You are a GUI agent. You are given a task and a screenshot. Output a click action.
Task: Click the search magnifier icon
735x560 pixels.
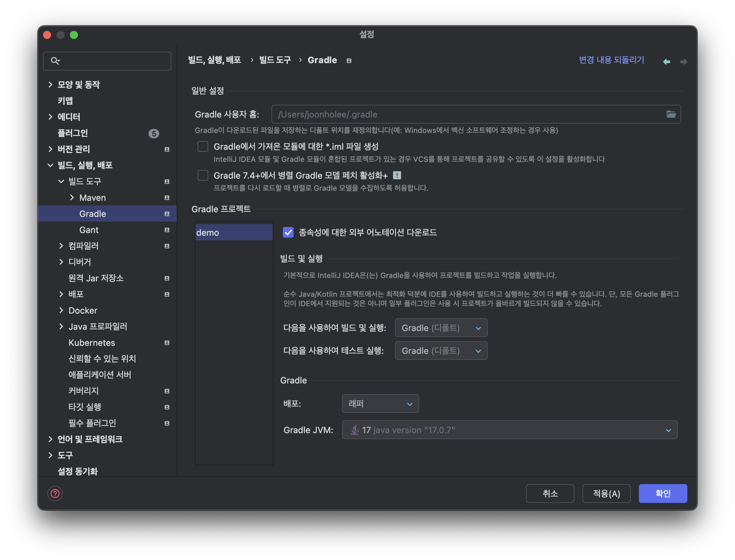(x=55, y=61)
